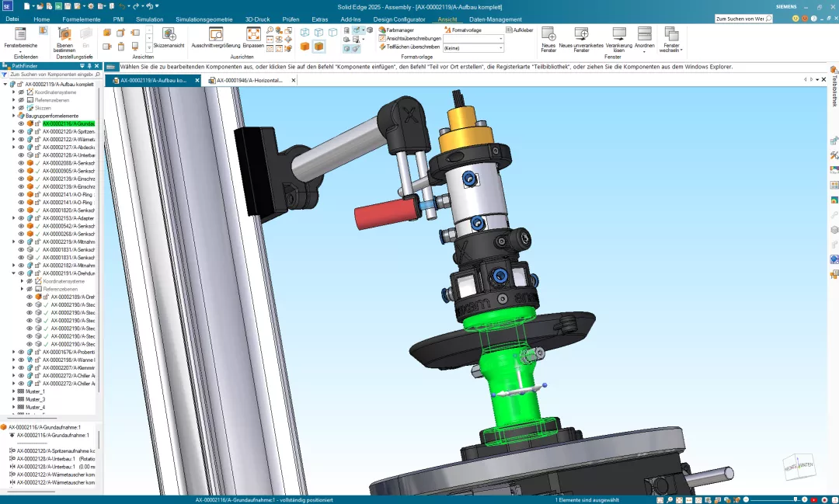This screenshot has width=839, height=504.
Task: Open the Skizzenansicht tool
Action: point(169,39)
